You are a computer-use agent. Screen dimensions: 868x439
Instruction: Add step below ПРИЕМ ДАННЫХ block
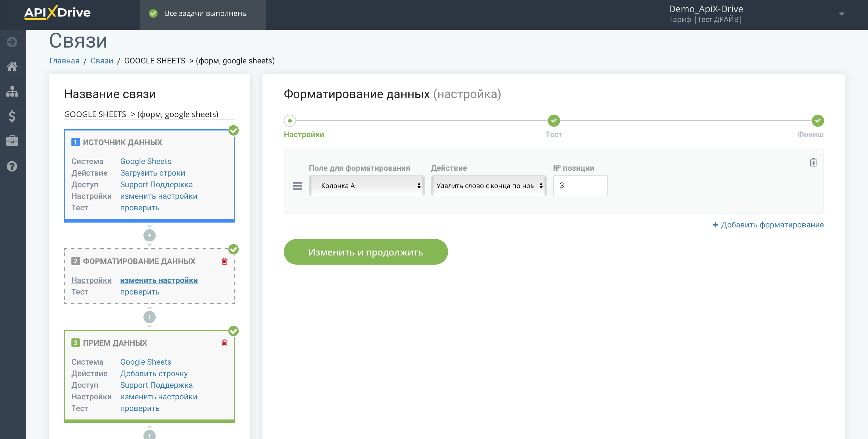(x=149, y=434)
